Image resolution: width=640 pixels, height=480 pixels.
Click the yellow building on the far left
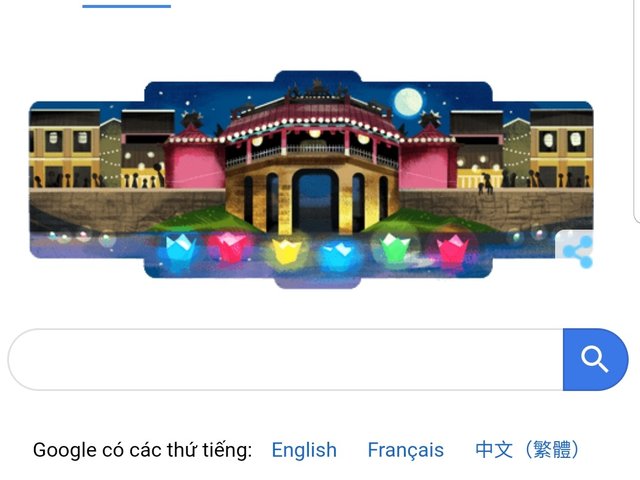pos(64,150)
